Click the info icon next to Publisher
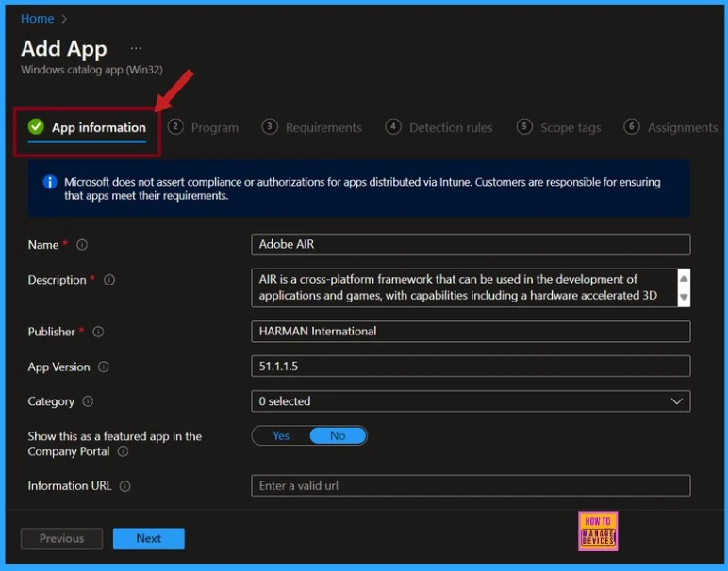 pos(98,332)
